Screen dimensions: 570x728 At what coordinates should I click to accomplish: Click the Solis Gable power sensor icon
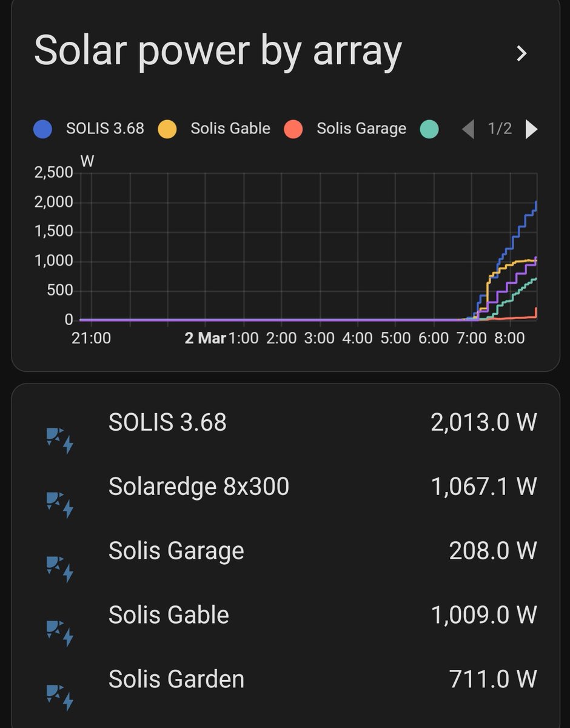pyautogui.click(x=60, y=632)
